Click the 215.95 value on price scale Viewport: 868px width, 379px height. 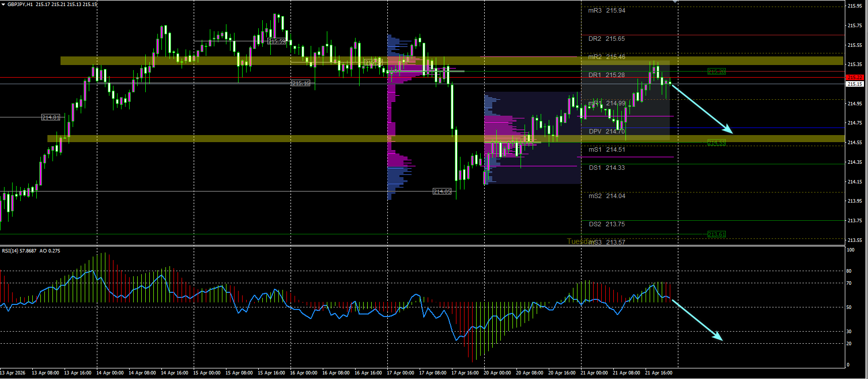pos(855,6)
